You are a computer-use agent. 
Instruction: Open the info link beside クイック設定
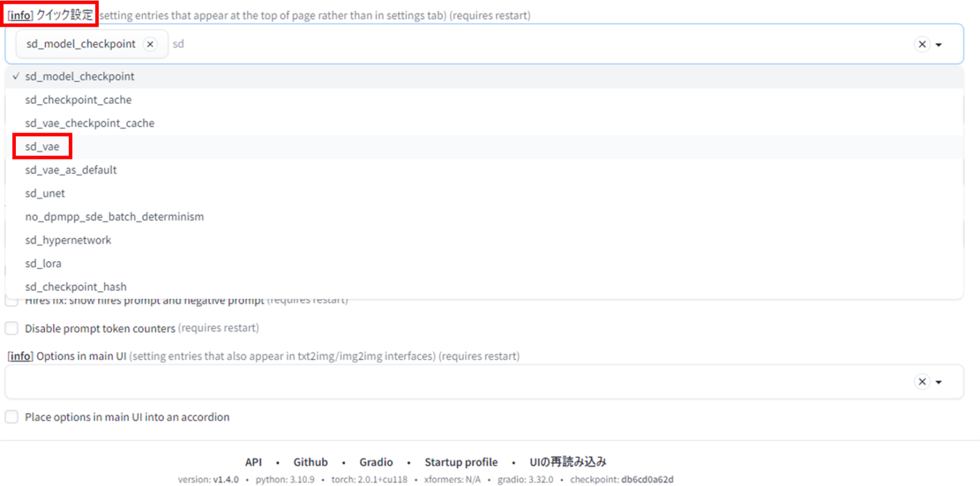pyautogui.click(x=20, y=15)
